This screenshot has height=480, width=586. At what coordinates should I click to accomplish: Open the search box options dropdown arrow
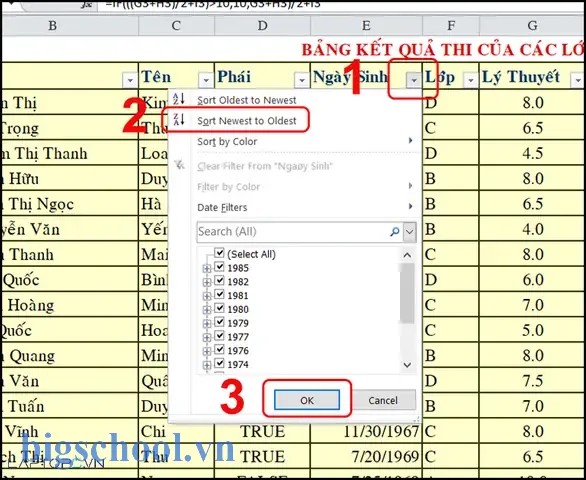[410, 232]
